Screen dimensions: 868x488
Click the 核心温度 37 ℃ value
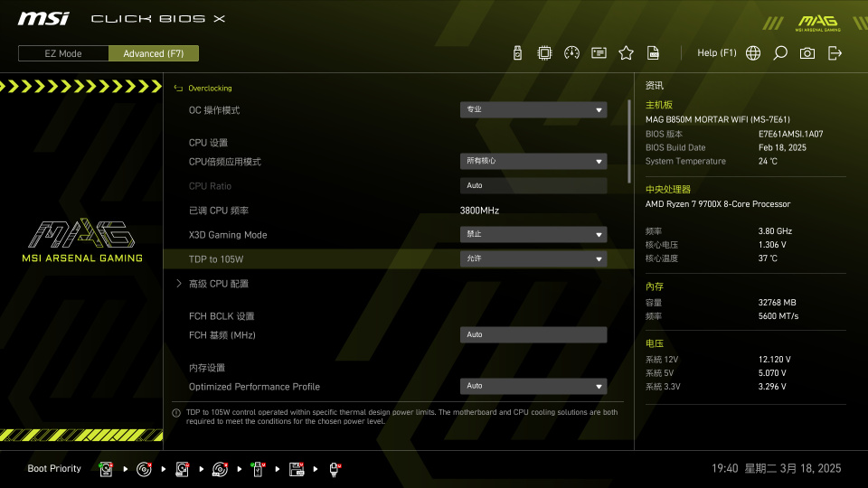pyautogui.click(x=768, y=258)
